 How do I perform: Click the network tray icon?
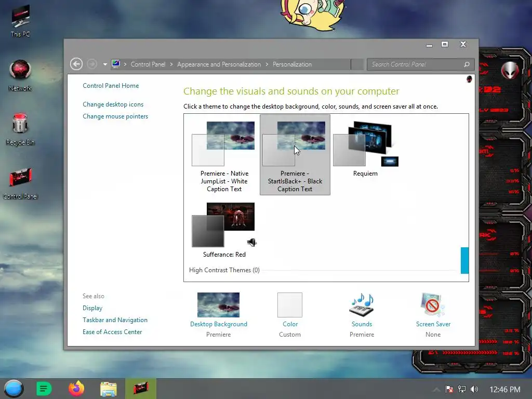(462, 389)
